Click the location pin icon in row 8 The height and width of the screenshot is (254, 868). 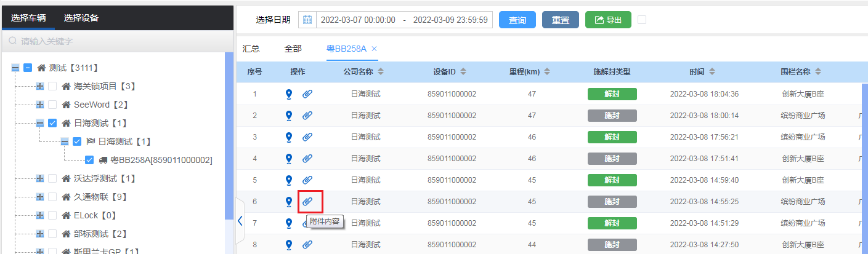coord(288,245)
